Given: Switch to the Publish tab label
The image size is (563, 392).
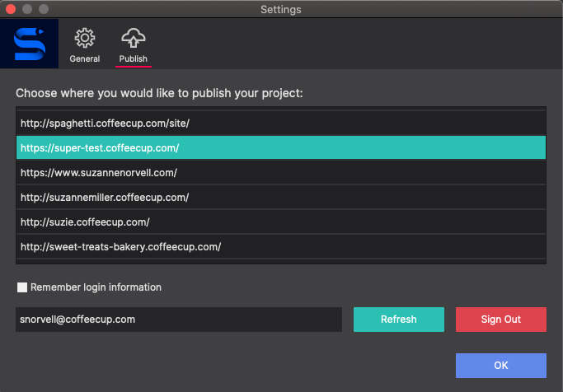Looking at the screenshot, I should [x=134, y=58].
